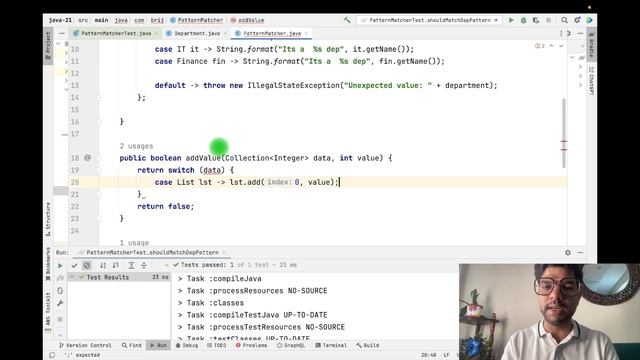
Task: Open the Project tool window
Action: pyautogui.click(x=48, y=46)
